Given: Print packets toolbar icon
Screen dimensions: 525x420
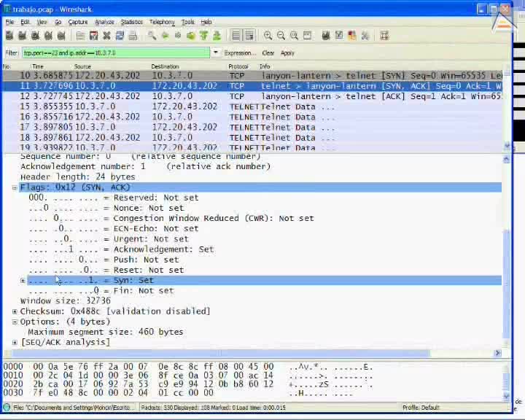Looking at the screenshot, I should [x=133, y=36].
